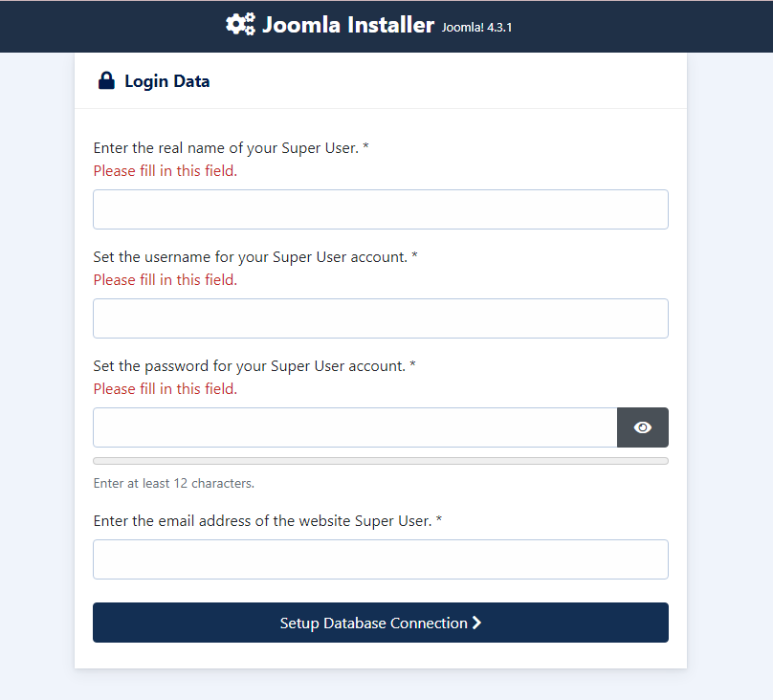This screenshot has width=773, height=700.
Task: Click the error message under the password label
Action: [x=165, y=389]
